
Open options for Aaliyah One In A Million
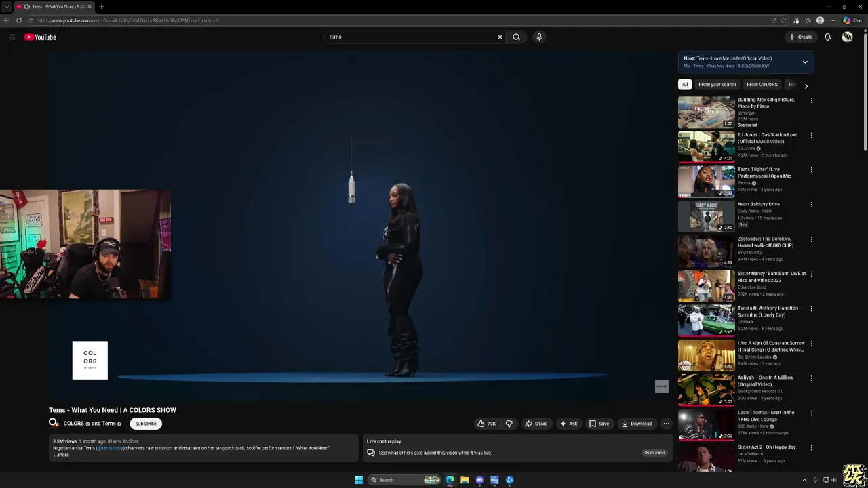(811, 378)
